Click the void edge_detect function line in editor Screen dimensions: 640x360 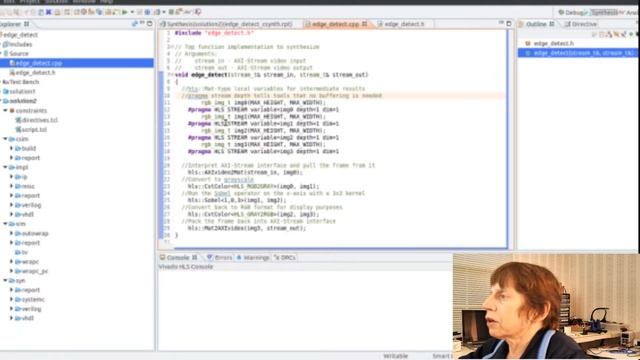[271, 75]
